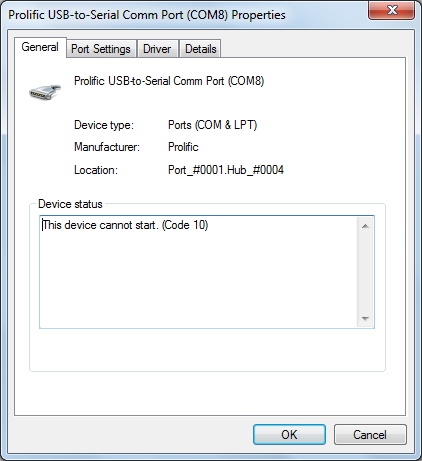Image resolution: width=422 pixels, height=461 pixels.
Task: Click the 'Device type:' label
Action: [x=104, y=125]
